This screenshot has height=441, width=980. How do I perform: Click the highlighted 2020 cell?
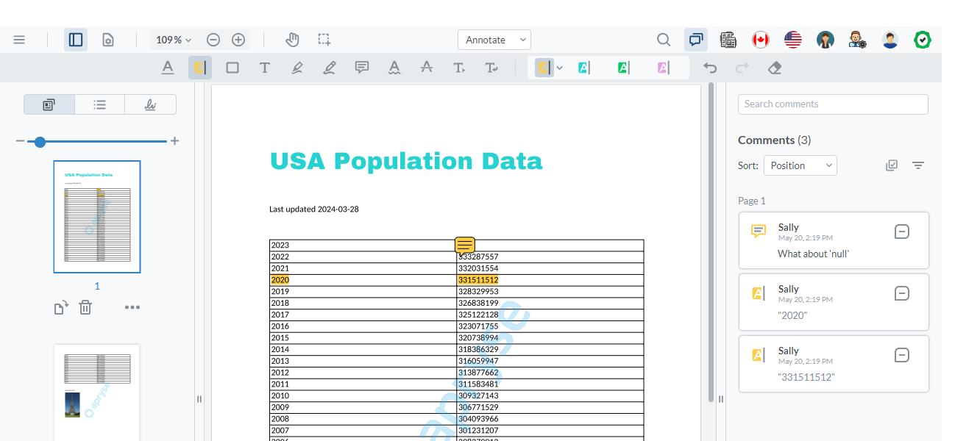(x=280, y=280)
